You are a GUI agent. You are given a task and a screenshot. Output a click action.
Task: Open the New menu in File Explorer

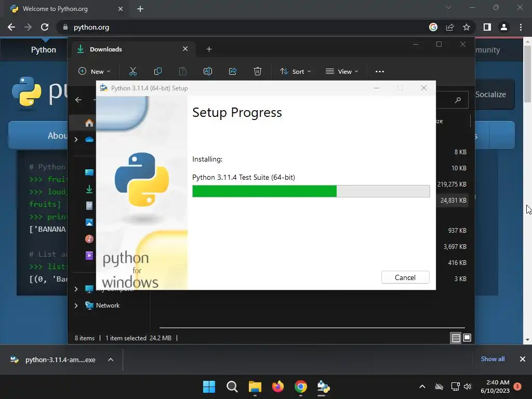(x=95, y=71)
